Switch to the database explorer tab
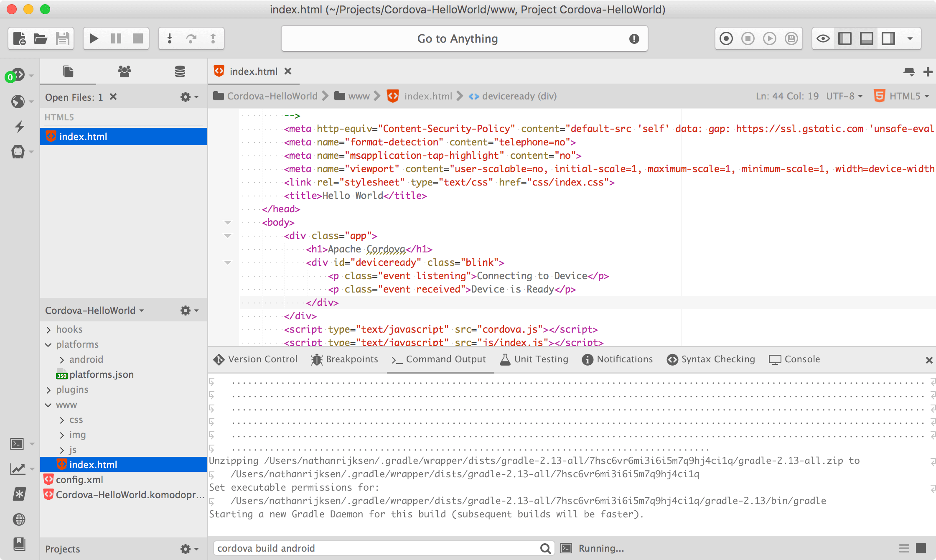Screen dimensions: 936x560 coord(180,71)
